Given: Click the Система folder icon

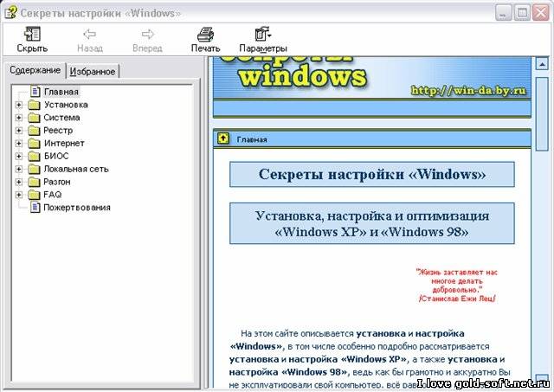Looking at the screenshot, I should pyautogui.click(x=34, y=118).
